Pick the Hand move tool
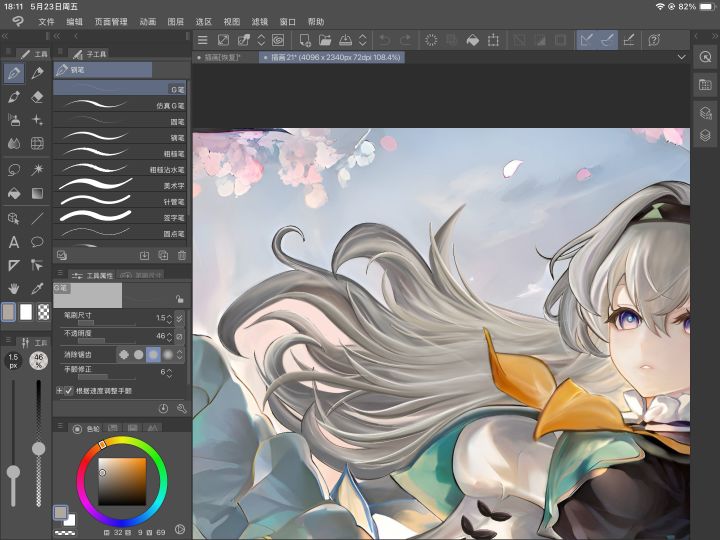720x540 pixels. tap(14, 288)
